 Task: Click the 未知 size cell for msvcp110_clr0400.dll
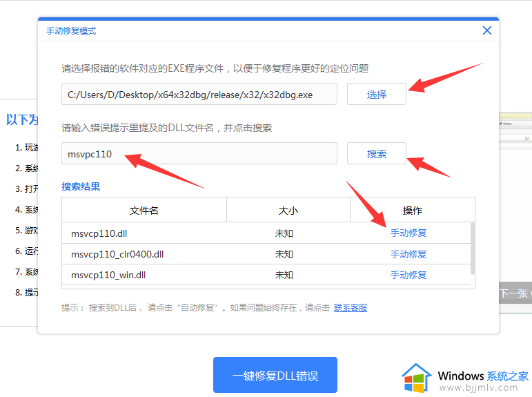pyautogui.click(x=284, y=254)
